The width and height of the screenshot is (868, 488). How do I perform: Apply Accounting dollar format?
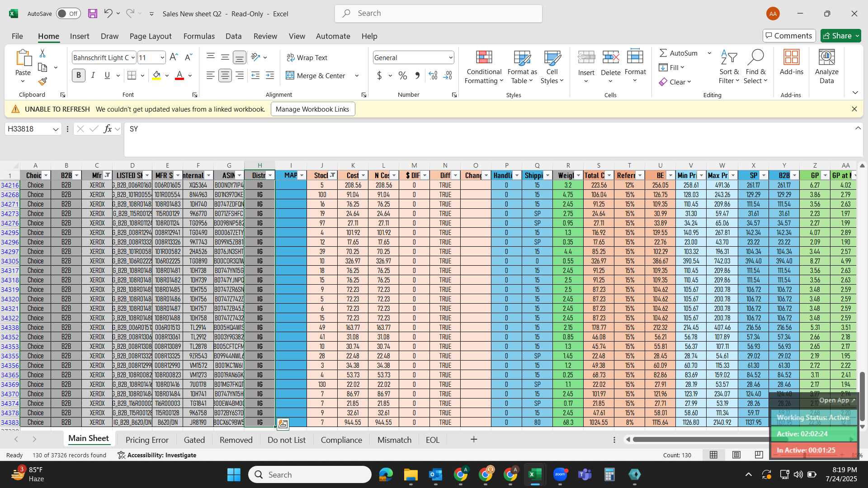379,75
